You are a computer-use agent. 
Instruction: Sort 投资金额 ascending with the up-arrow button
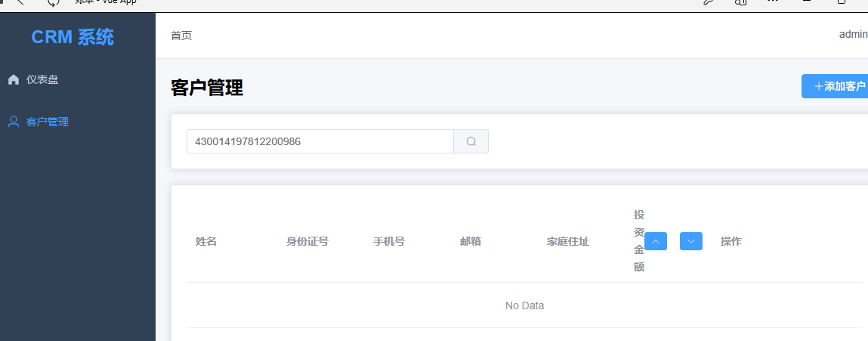tap(656, 241)
